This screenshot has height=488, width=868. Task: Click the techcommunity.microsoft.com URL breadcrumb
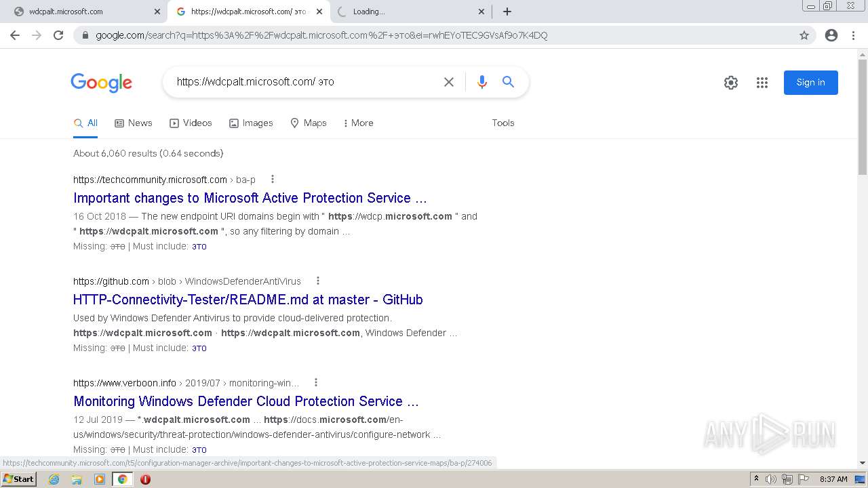(164, 180)
